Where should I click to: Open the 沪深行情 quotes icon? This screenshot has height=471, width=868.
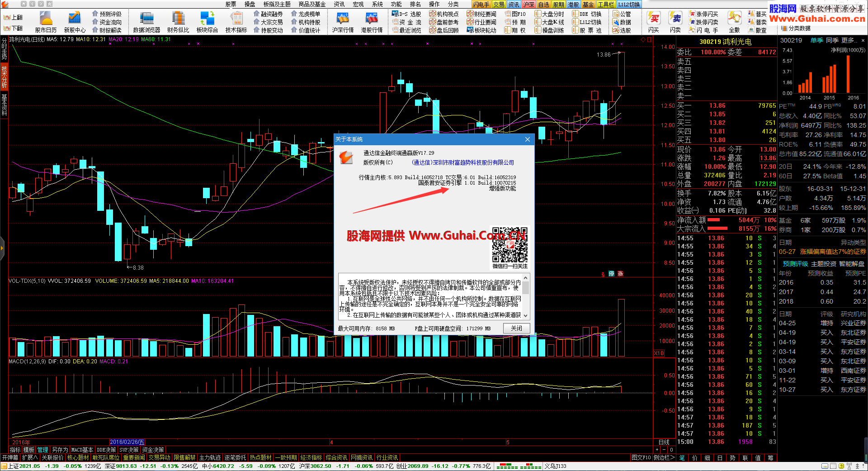pos(343,22)
